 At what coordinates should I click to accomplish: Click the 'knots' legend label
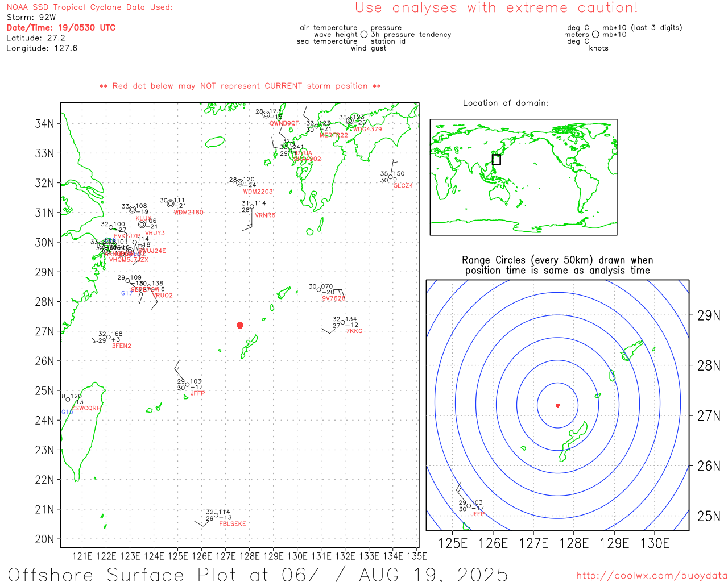point(599,48)
